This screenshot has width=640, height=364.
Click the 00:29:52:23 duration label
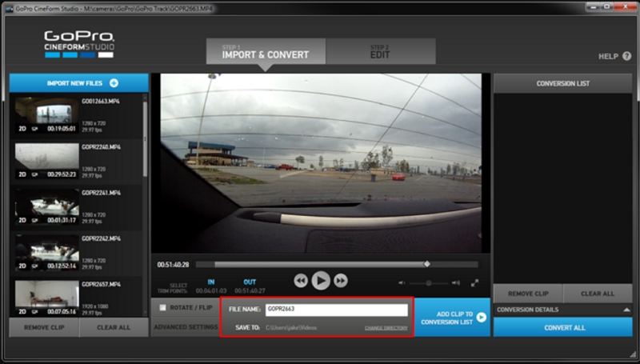[x=62, y=174]
